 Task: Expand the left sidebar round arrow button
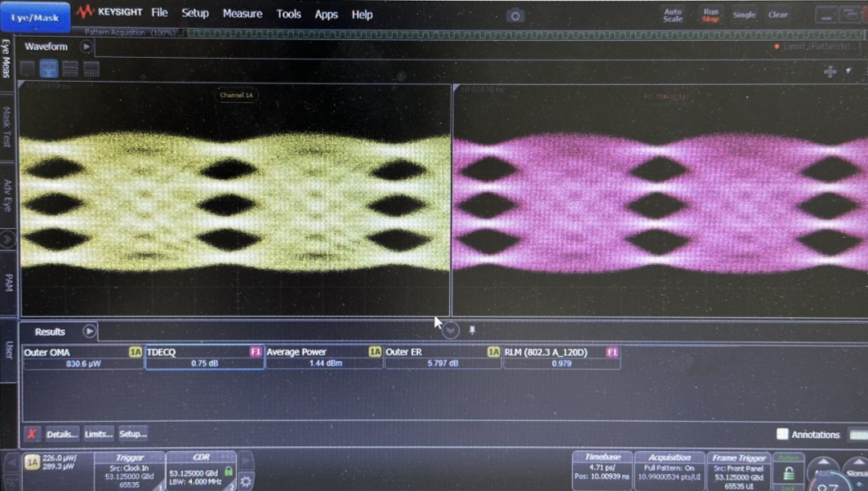point(7,239)
